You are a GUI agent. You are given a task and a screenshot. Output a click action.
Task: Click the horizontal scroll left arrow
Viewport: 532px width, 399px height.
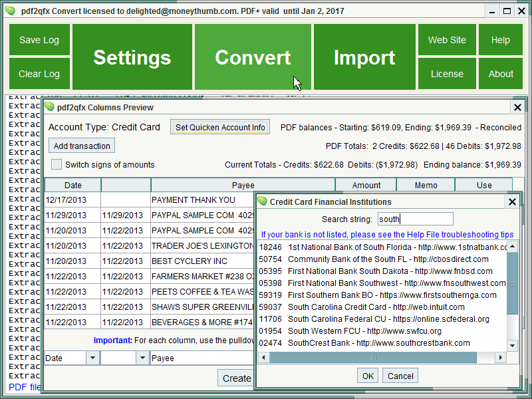click(263, 357)
